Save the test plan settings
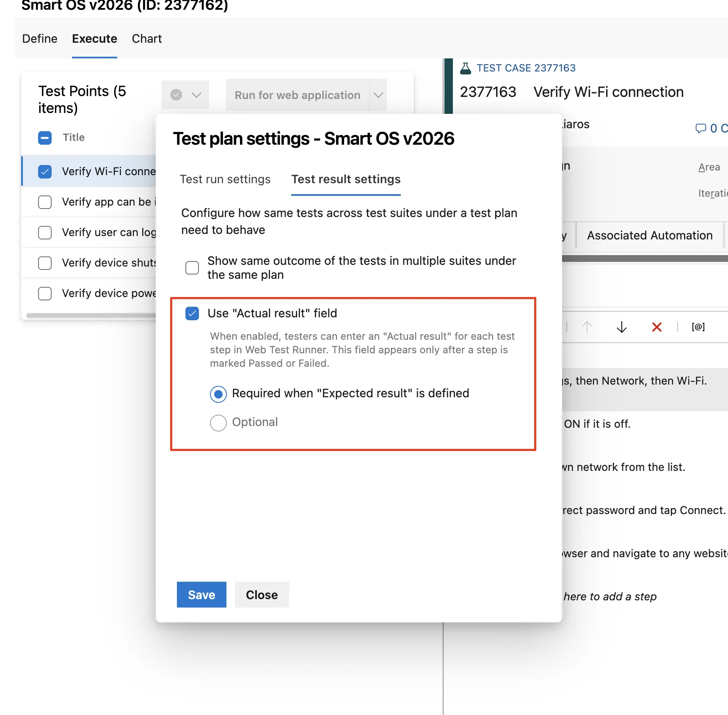This screenshot has width=728, height=715. point(201,595)
